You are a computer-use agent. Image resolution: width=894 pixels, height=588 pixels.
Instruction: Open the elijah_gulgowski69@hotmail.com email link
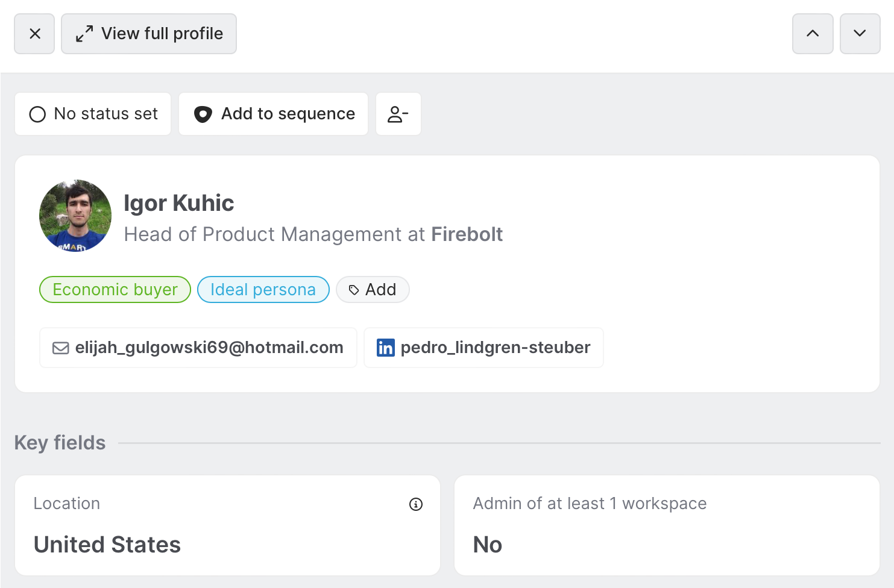209,348
